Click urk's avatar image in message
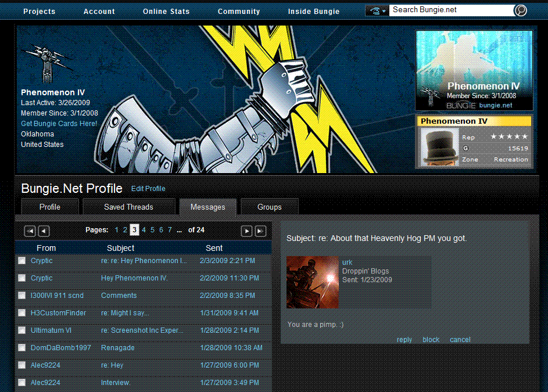The image size is (548, 392). pyautogui.click(x=312, y=282)
